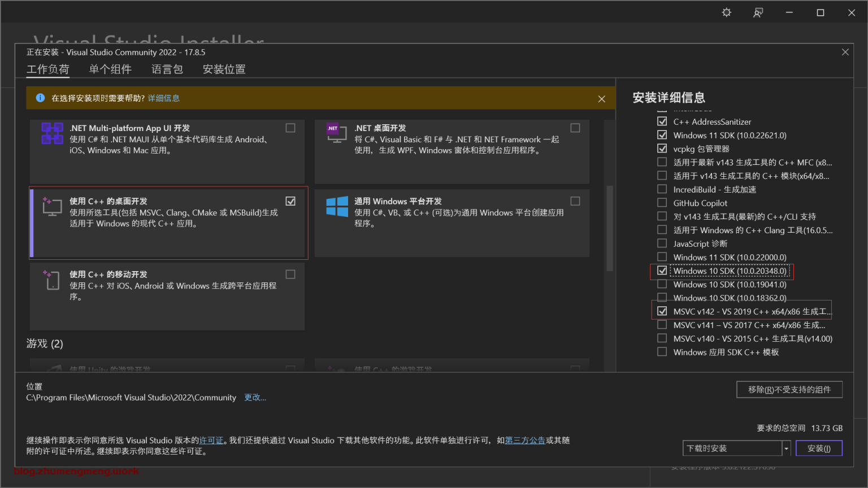Check v143 生成工具的 C++ 模块 option

point(662,176)
